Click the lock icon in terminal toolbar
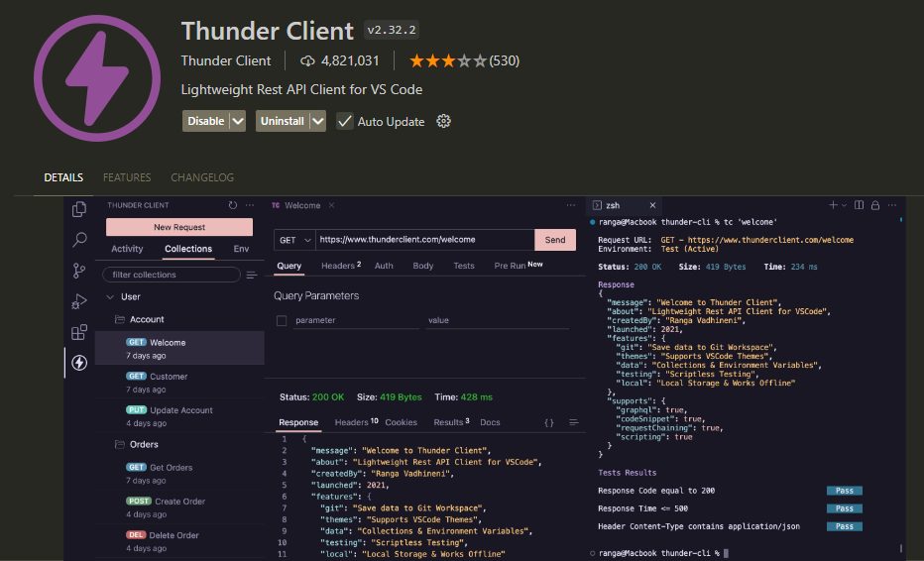This screenshot has height=561, width=924. pos(875,205)
